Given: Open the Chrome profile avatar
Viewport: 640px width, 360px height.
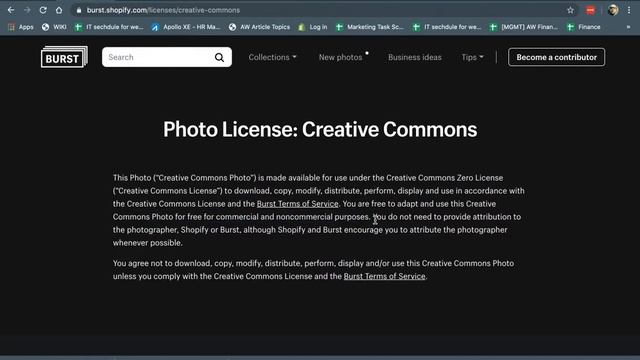Looking at the screenshot, I should (613, 10).
